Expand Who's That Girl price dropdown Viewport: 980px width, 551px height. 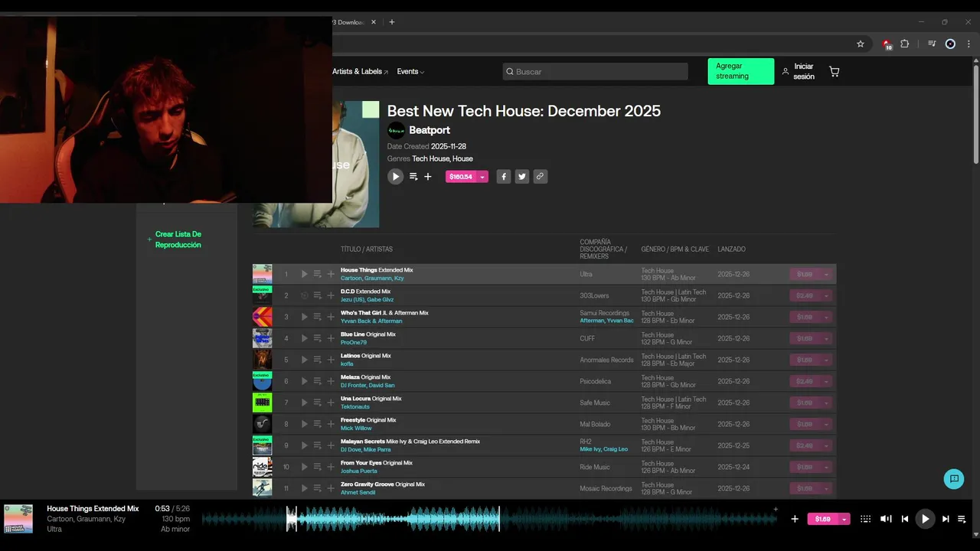coord(826,317)
